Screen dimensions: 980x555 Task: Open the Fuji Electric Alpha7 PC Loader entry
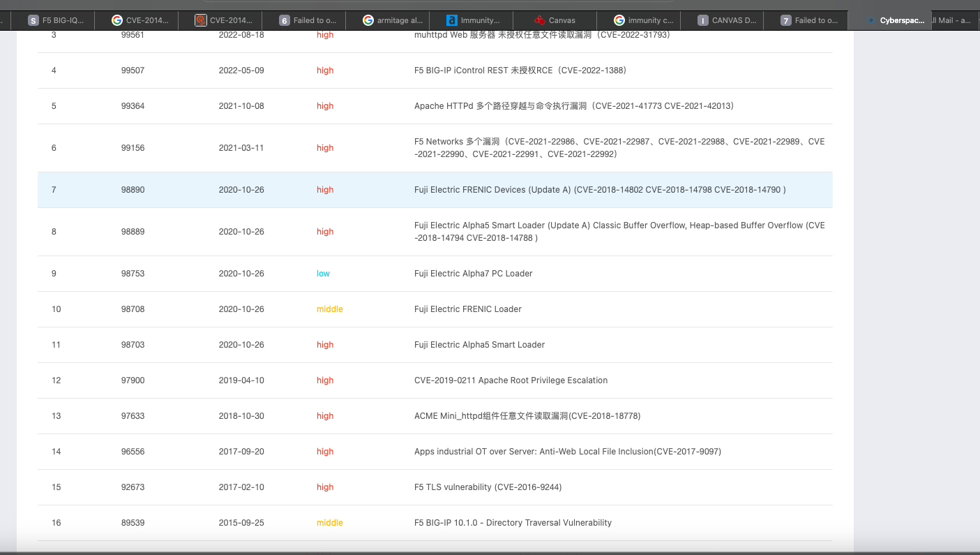(473, 274)
